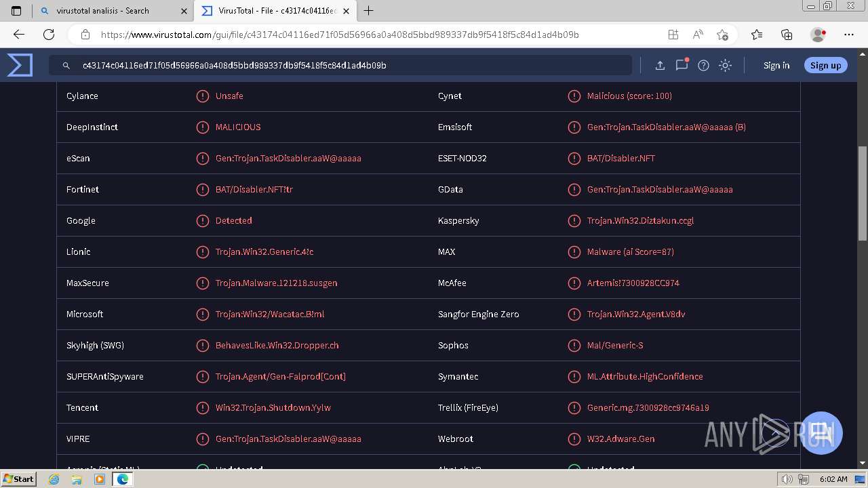Image resolution: width=868 pixels, height=488 pixels.
Task: Select the Sangfor Engine Zero vendor name
Action: pos(479,314)
